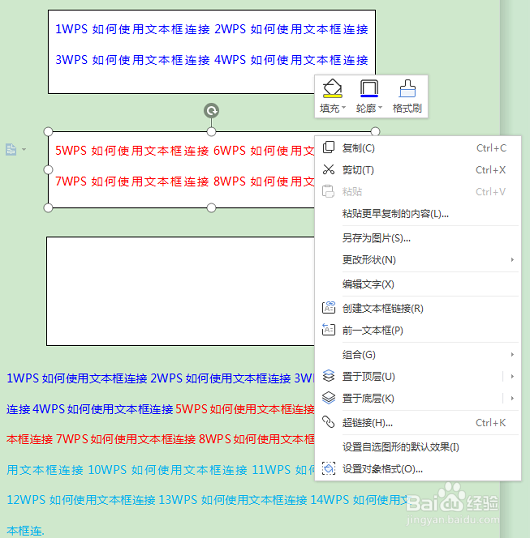Expand the 置于顶层(U) submenu arrow
The width and height of the screenshot is (530, 538).
[512, 376]
